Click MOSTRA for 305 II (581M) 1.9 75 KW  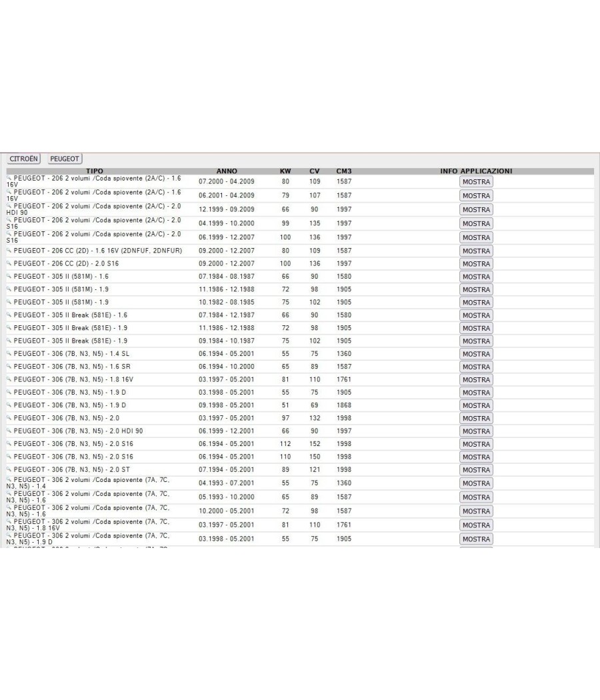476,302
